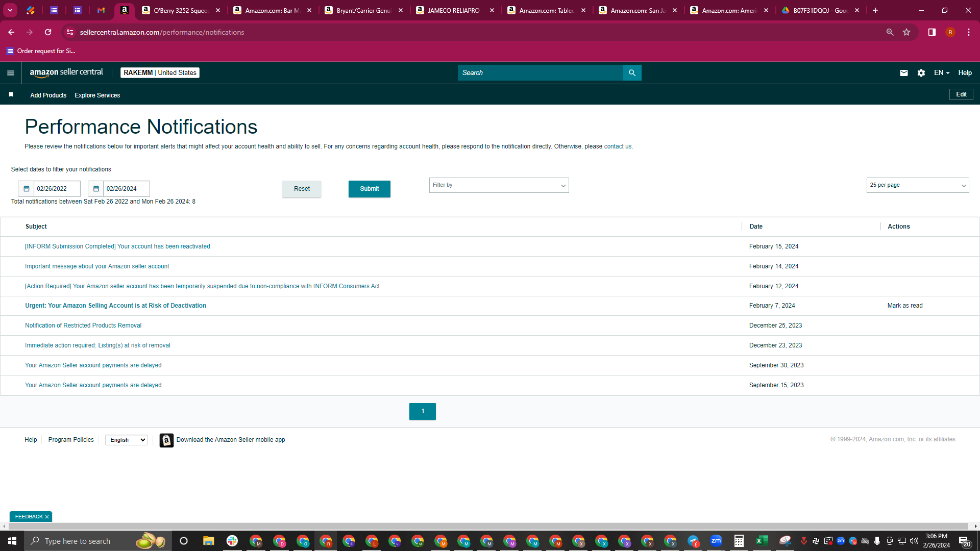The image size is (980, 551).
Task: Click the start date field 02/26/2022
Action: pos(57,189)
